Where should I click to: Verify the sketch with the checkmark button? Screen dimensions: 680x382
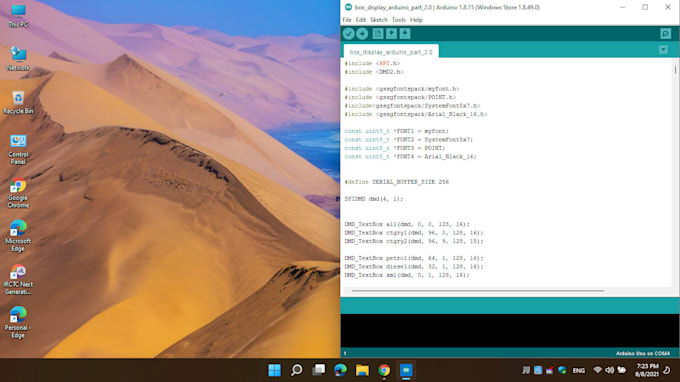[x=349, y=34]
